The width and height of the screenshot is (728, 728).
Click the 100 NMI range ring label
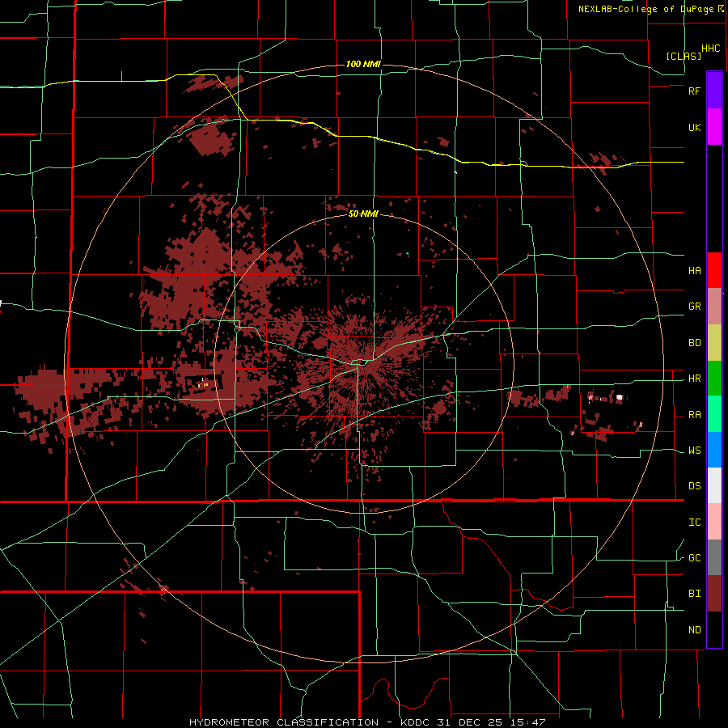(x=363, y=64)
